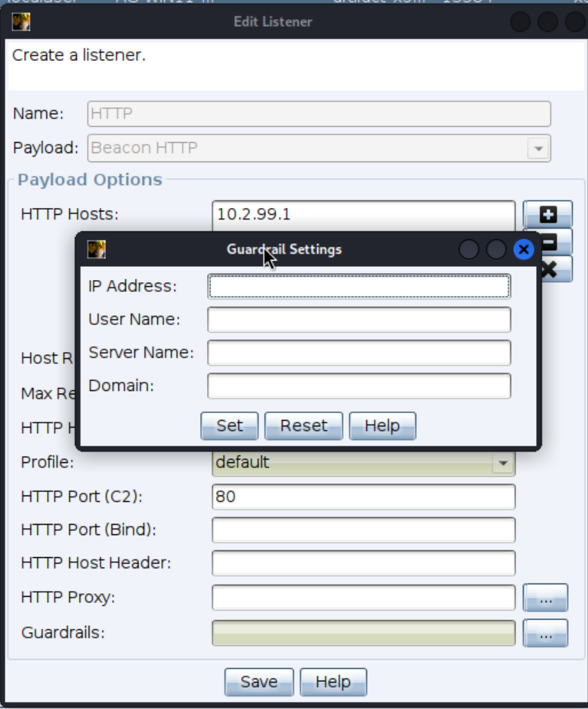Click the HTTP Port (C2) field
The image size is (588, 709).
[x=363, y=497]
